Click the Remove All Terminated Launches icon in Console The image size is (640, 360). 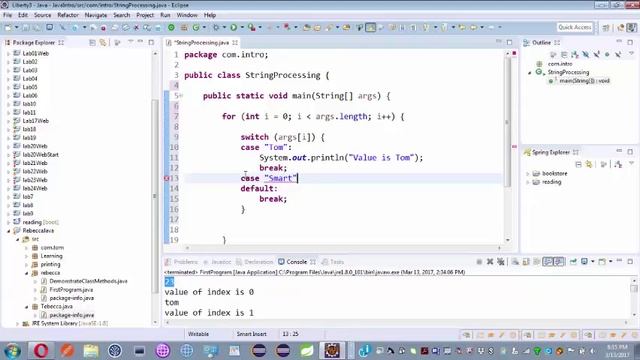(501, 262)
